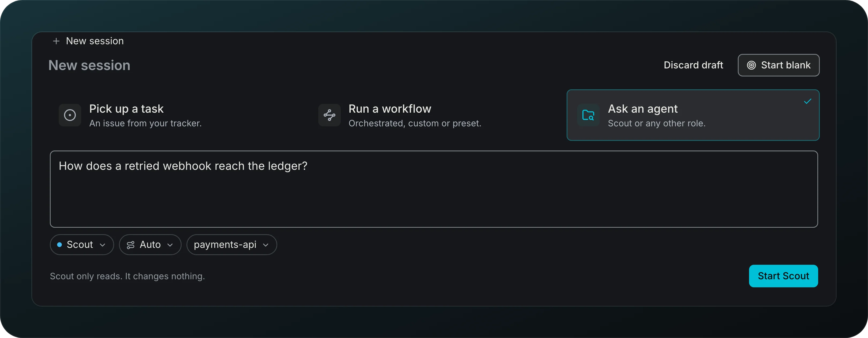Click the target icon in Start blank

pos(751,65)
